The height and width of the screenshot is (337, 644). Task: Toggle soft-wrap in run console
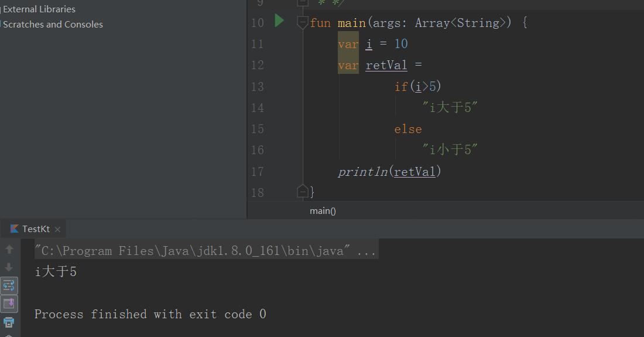click(9, 285)
